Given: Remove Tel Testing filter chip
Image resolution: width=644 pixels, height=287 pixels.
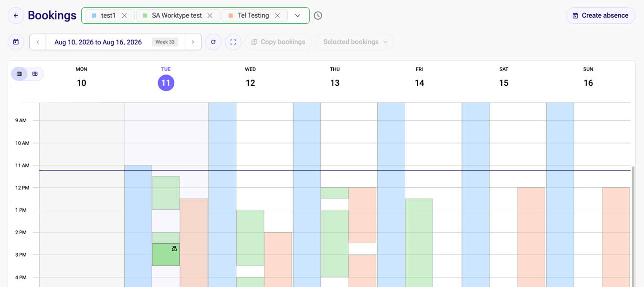Looking at the screenshot, I should pos(277,16).
